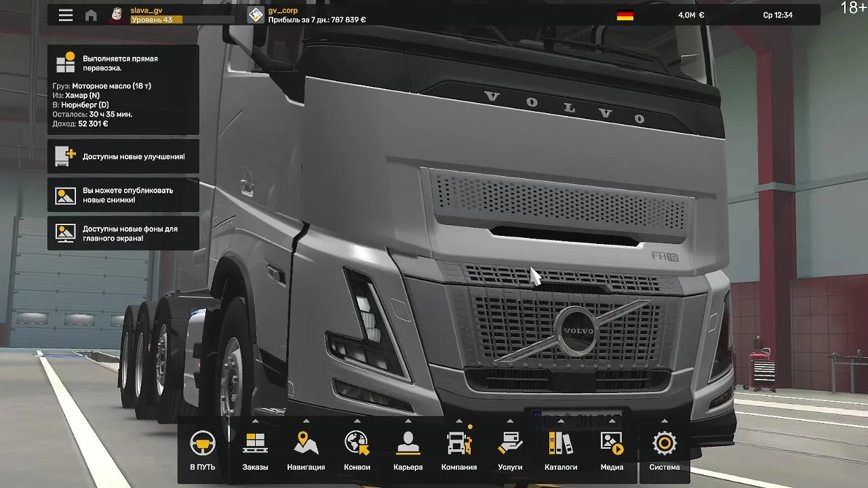Open new upgrades available notification icon
868x488 pixels.
coord(66,157)
